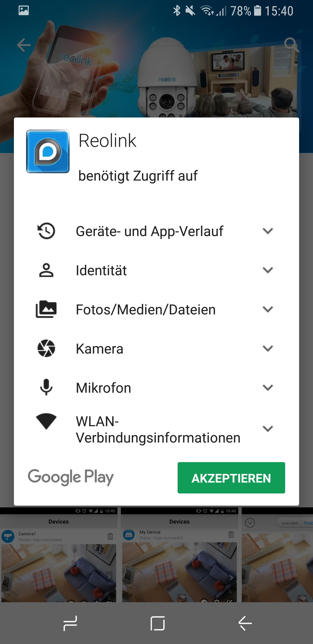The height and width of the screenshot is (644, 313).
Task: Expand the Fotos/Medien/Dateien chevron
Action: click(268, 309)
